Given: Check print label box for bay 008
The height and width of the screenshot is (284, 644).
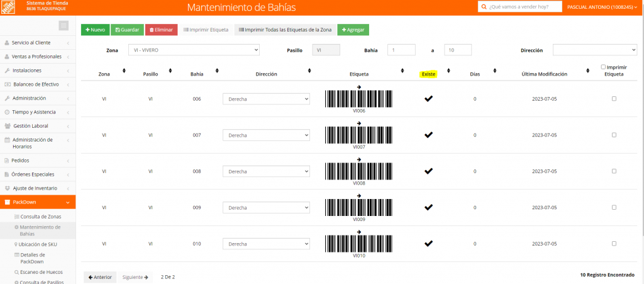Looking at the screenshot, I should coord(614,171).
